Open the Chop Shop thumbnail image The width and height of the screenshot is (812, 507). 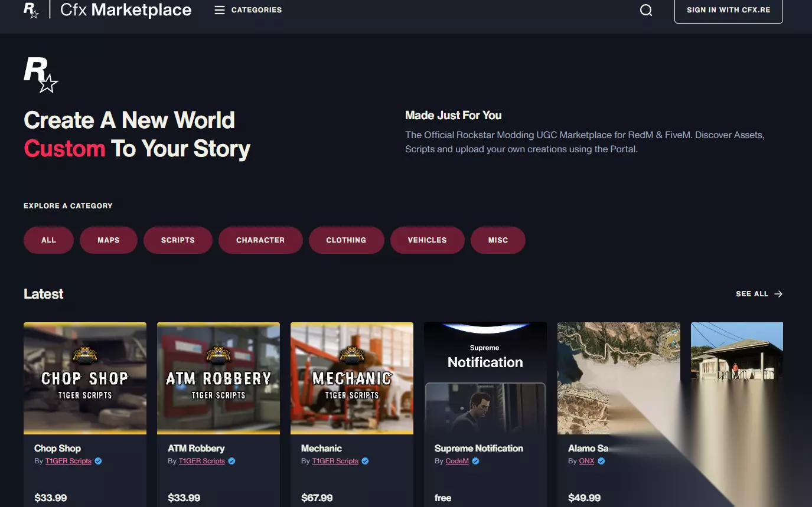coord(85,378)
